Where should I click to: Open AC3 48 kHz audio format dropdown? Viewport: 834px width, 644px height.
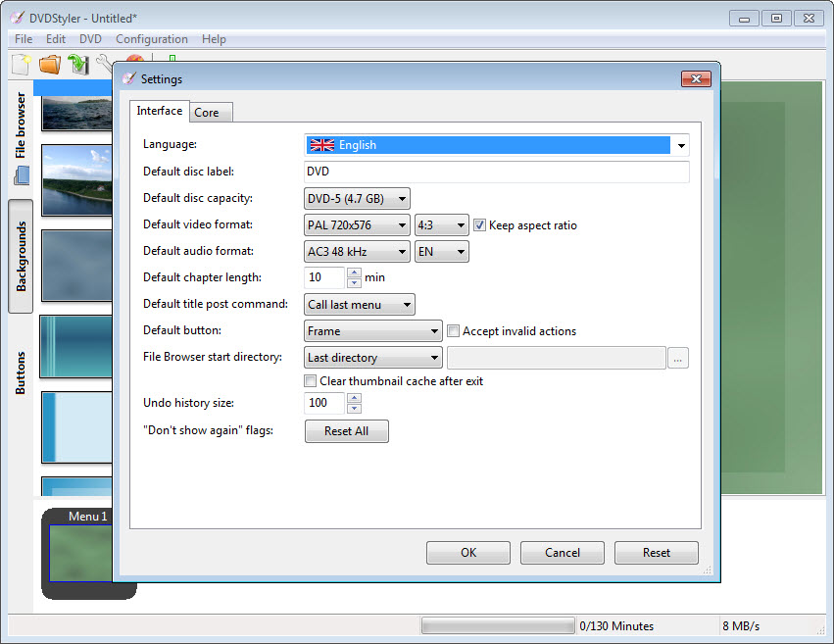[357, 252]
